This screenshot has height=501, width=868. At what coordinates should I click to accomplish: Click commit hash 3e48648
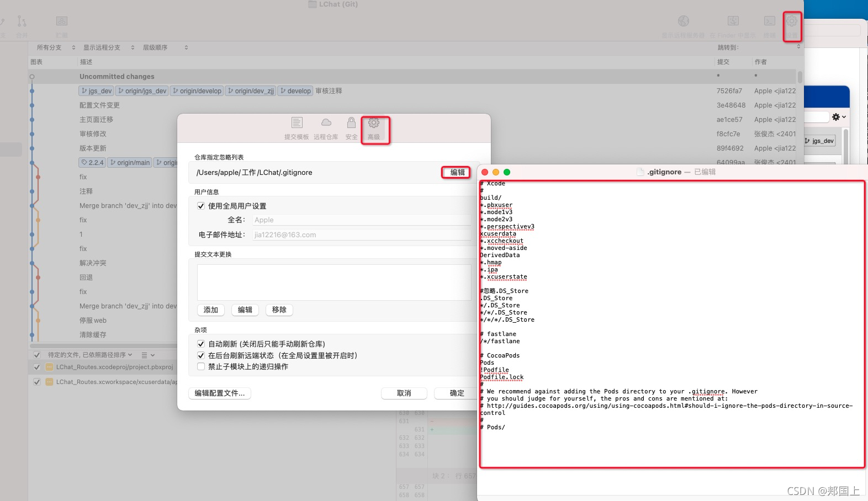click(731, 105)
